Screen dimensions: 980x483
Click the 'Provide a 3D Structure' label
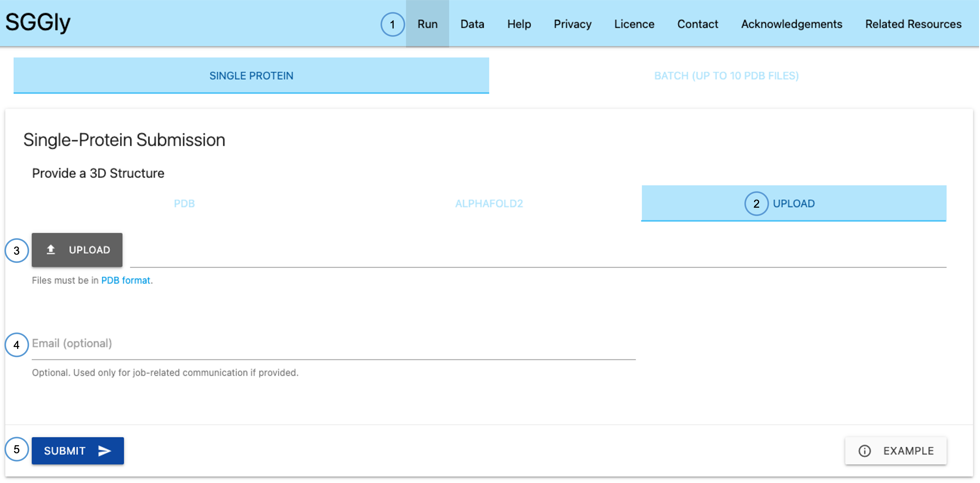coord(98,173)
